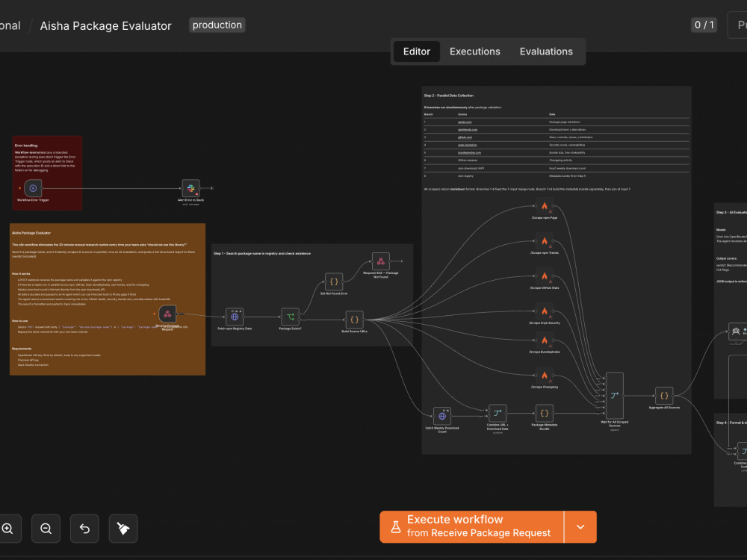Viewport: 747px width, 560px height.
Task: Click the production tag
Action: click(x=217, y=25)
